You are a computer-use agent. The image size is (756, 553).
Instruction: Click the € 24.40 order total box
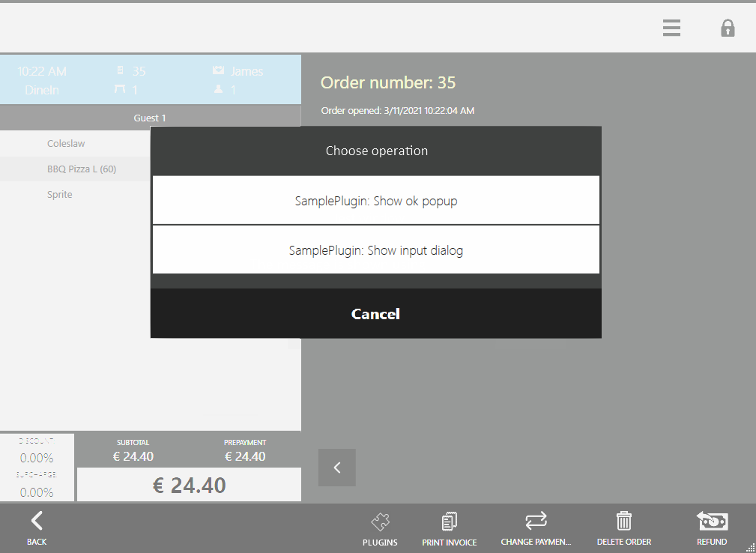[189, 486]
